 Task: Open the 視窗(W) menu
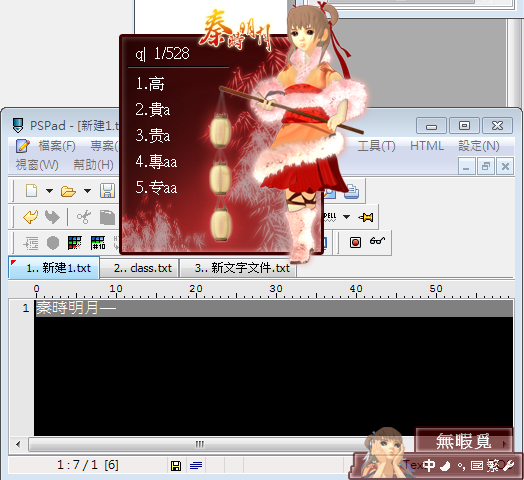(37, 165)
